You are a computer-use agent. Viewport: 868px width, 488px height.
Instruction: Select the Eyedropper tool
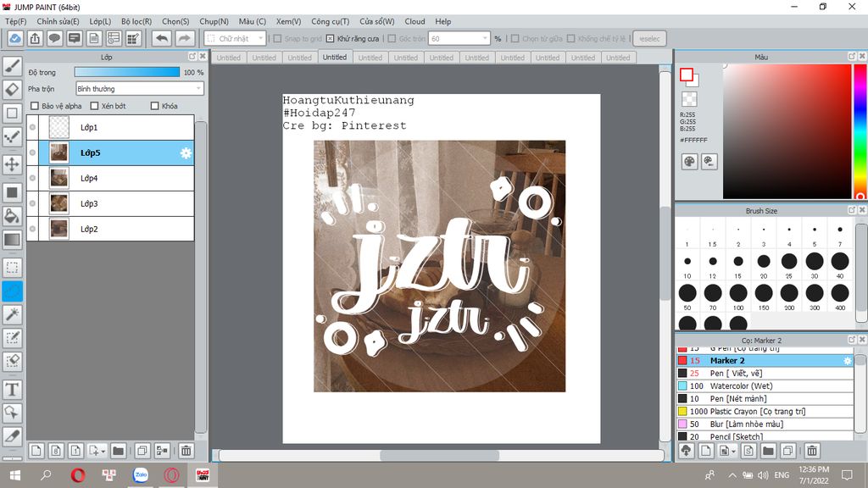[x=12, y=436]
